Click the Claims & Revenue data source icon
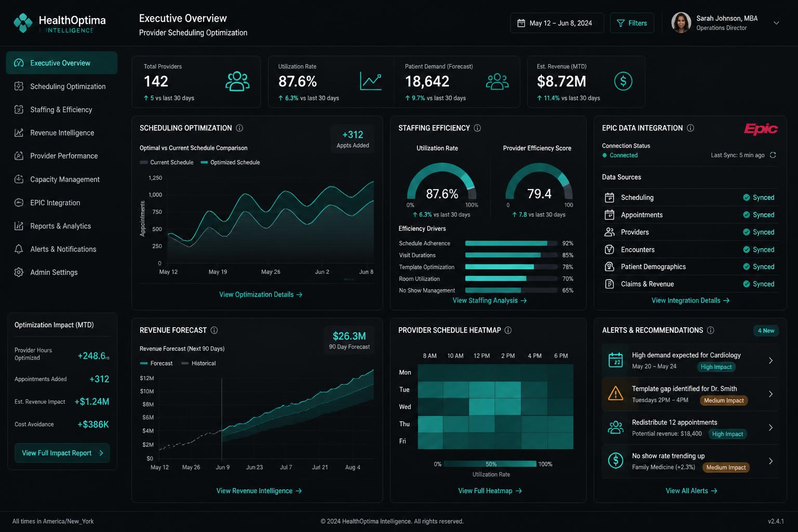The image size is (798, 532). [x=609, y=284]
